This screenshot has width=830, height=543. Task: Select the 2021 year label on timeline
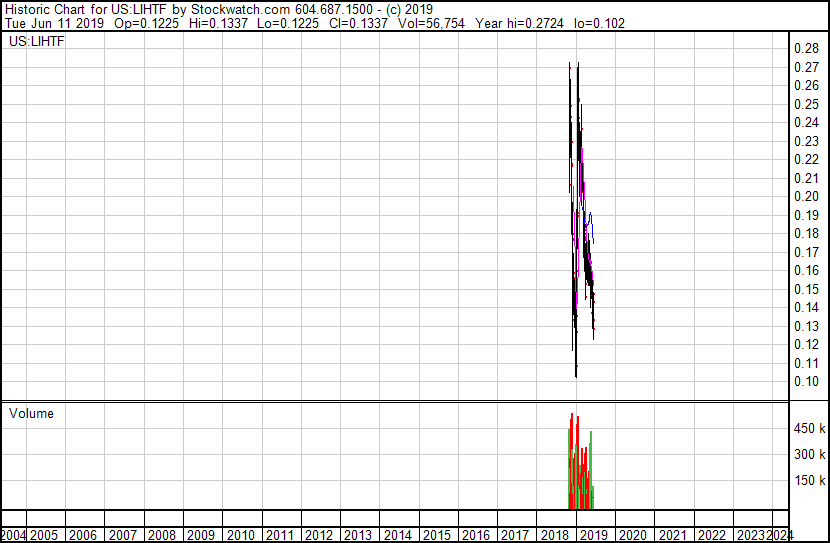click(672, 535)
